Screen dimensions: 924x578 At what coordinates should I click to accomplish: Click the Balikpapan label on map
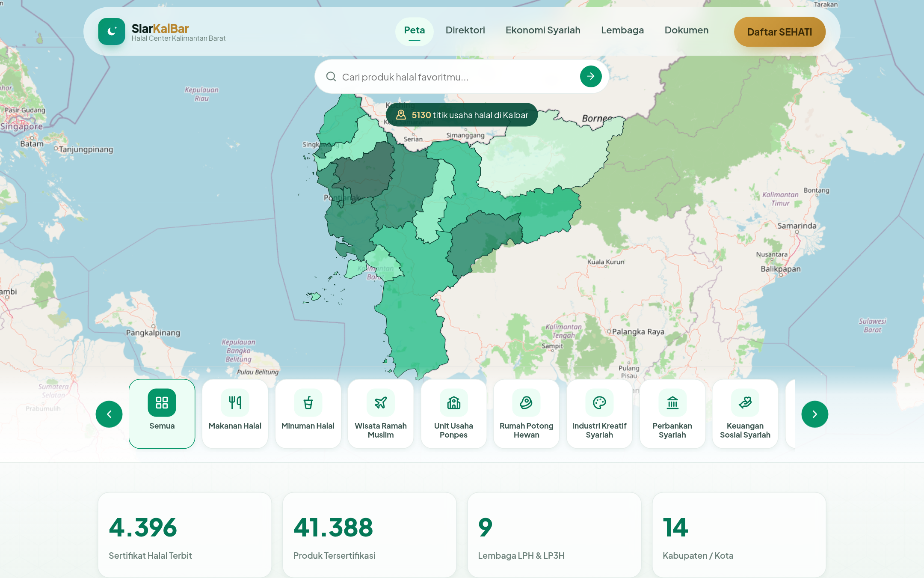780,269
